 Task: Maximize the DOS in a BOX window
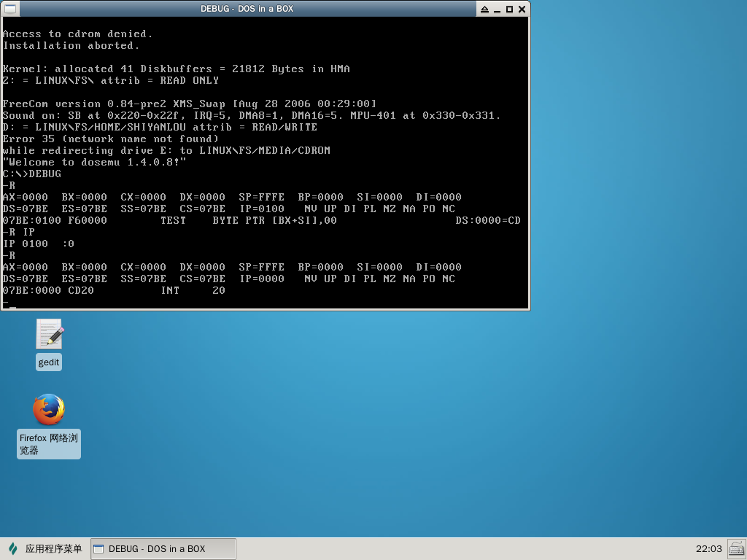coord(510,9)
